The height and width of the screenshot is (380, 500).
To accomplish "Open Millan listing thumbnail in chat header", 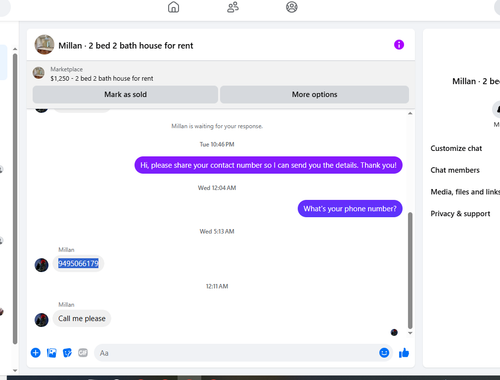I will tap(44, 45).
